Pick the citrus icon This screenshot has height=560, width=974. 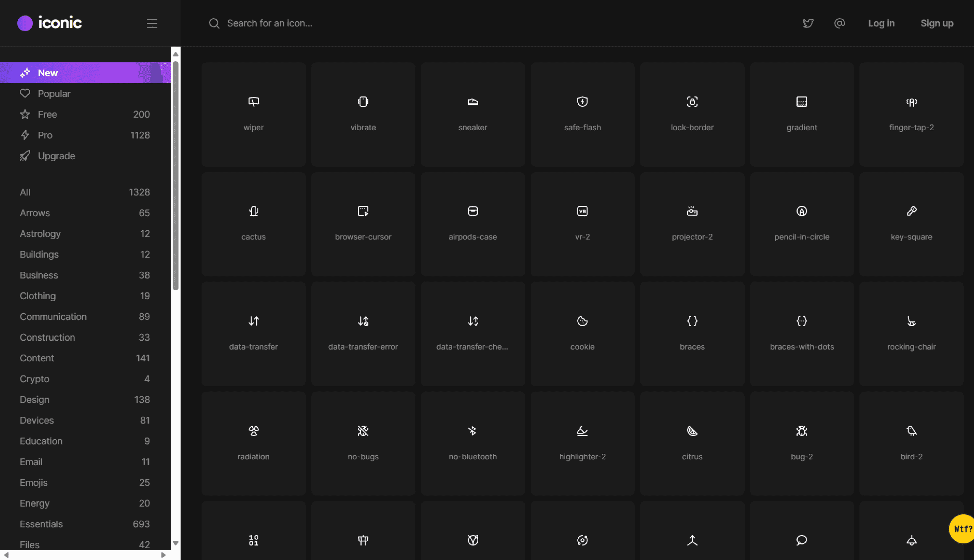point(692,443)
